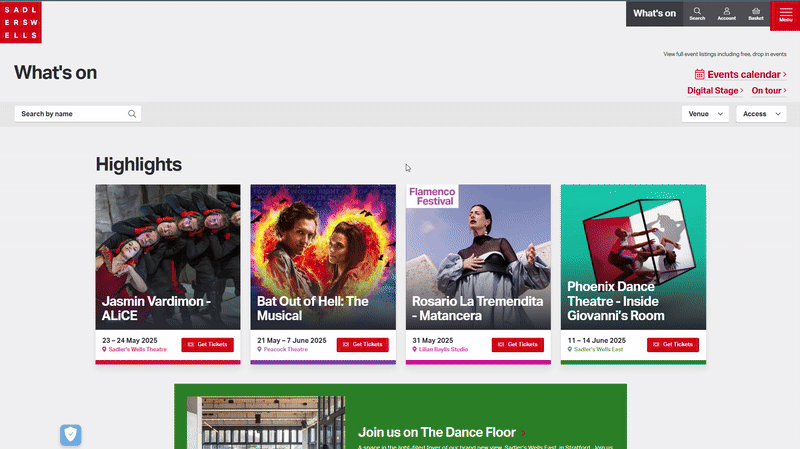Click the Sadler's Wells East location pin

[569, 350]
